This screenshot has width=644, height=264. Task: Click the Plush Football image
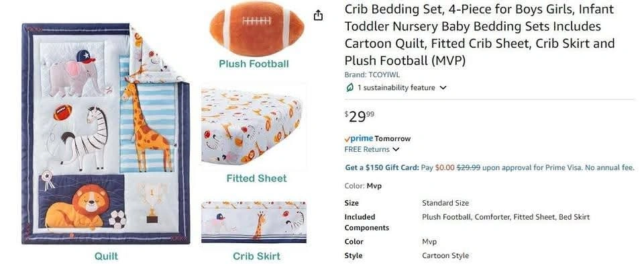pos(257,29)
